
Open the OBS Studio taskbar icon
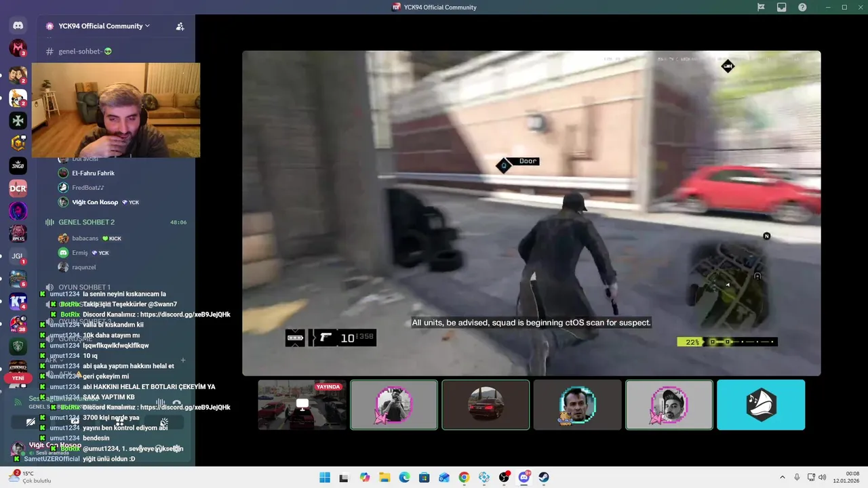coord(504,477)
